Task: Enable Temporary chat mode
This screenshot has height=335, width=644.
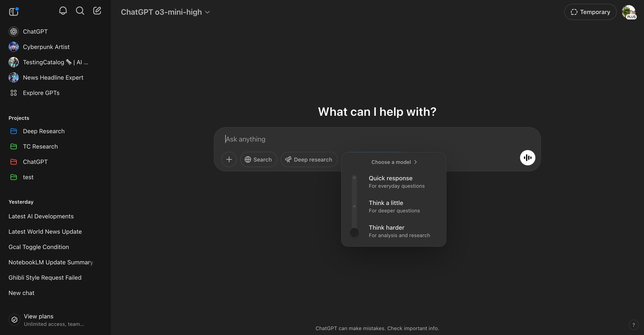Action: [590, 12]
